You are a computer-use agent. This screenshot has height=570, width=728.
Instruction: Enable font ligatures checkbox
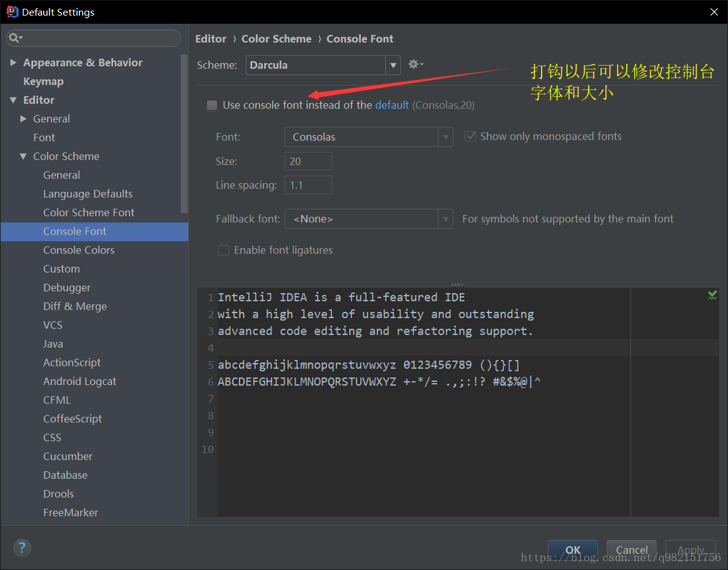pos(224,251)
